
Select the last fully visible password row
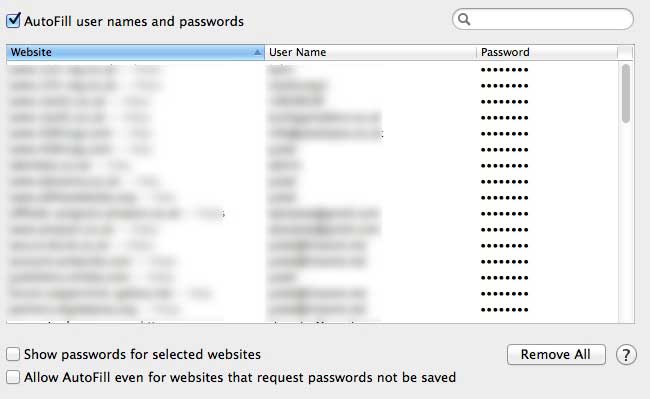point(312,310)
